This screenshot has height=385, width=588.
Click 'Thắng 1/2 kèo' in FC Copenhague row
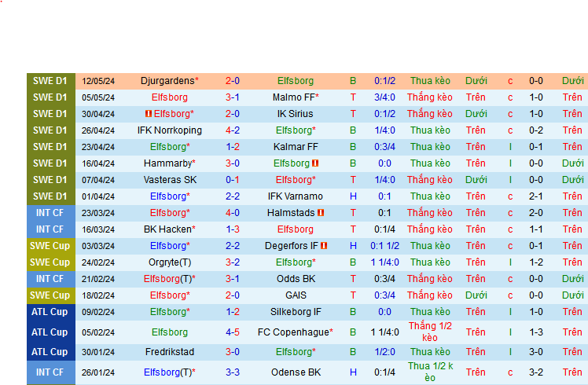click(x=430, y=332)
